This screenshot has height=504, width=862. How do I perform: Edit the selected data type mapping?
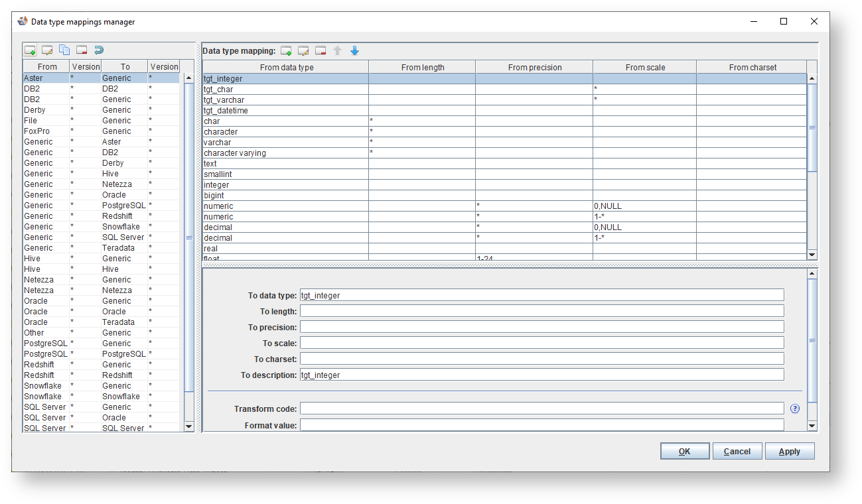click(303, 50)
